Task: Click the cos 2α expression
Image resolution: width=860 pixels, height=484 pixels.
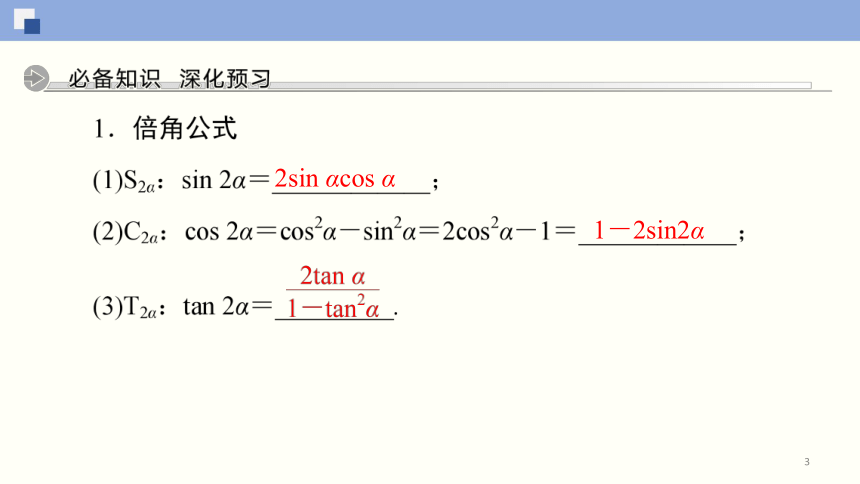Action: (219, 232)
